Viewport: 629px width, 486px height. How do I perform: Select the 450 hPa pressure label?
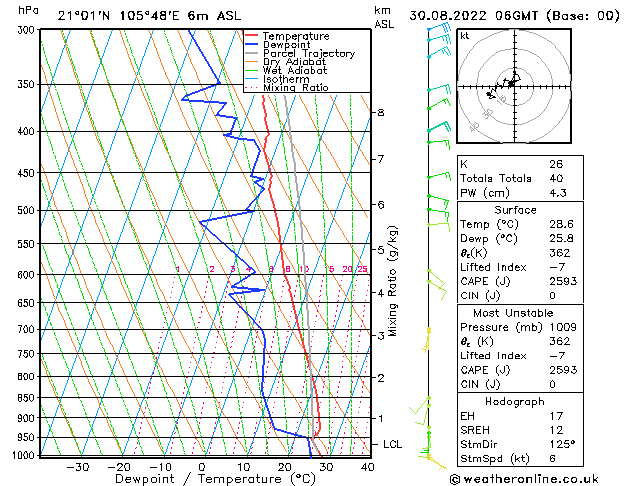28,173
